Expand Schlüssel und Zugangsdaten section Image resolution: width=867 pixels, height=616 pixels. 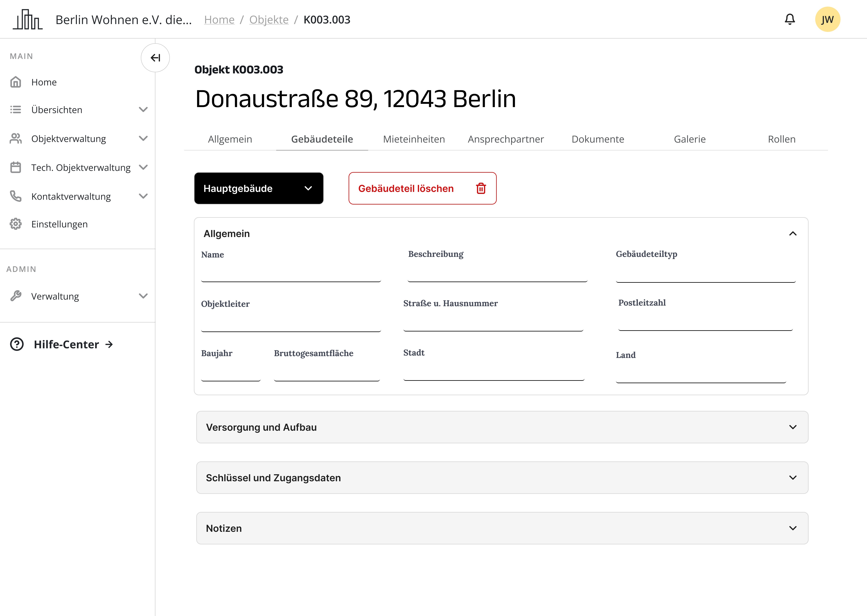point(502,478)
